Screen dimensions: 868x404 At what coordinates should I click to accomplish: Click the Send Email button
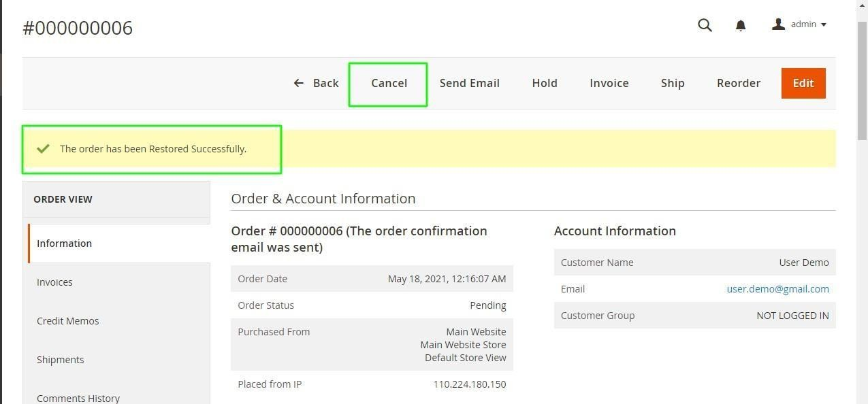[x=469, y=83]
